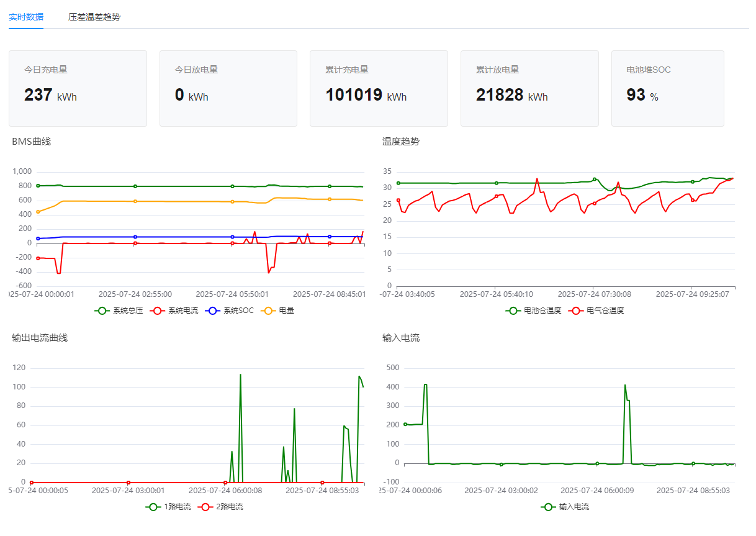Click output current axis label 2025-07-24 06:00:08
Viewport: 756px width, 536px height.
(225, 491)
